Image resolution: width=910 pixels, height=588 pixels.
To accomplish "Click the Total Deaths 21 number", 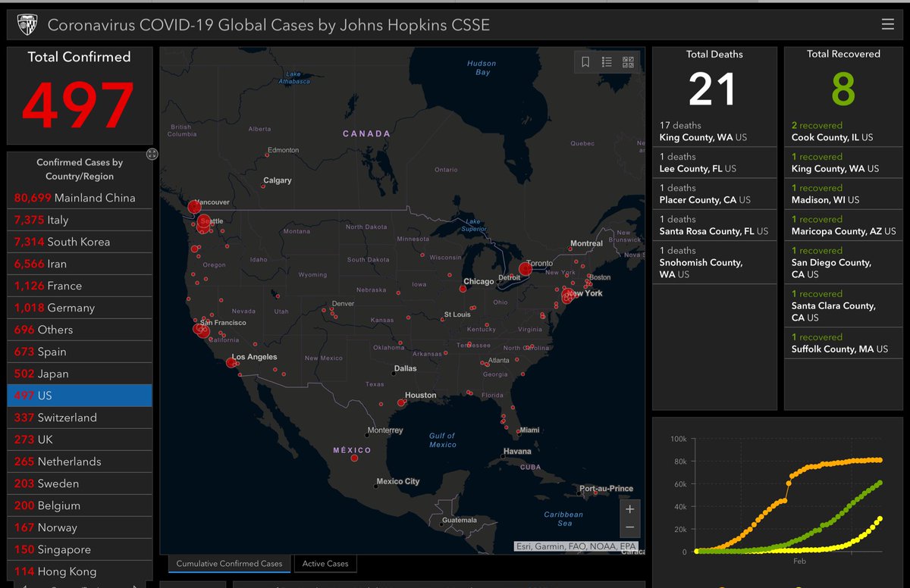I will tap(713, 88).
